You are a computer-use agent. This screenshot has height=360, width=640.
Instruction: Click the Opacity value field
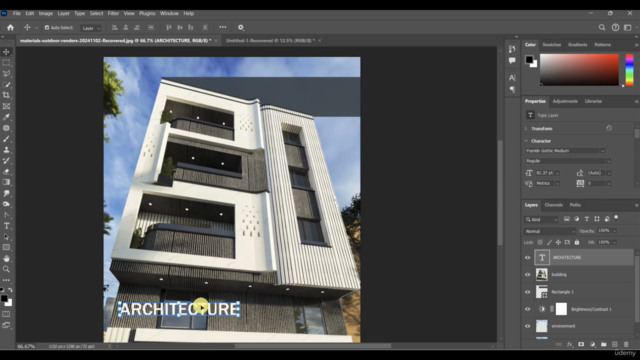[x=603, y=231]
